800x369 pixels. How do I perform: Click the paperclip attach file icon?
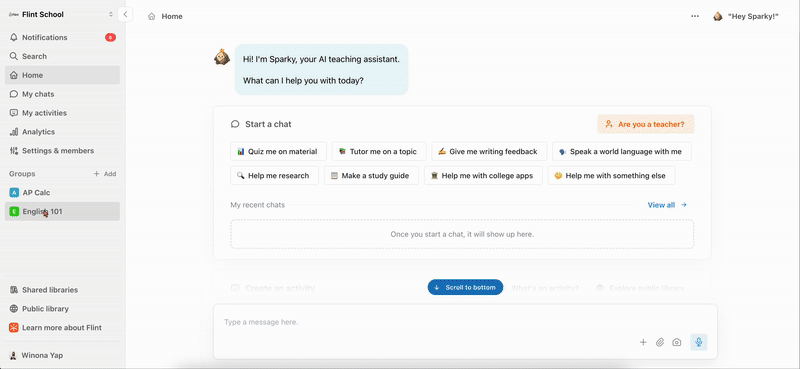660,342
